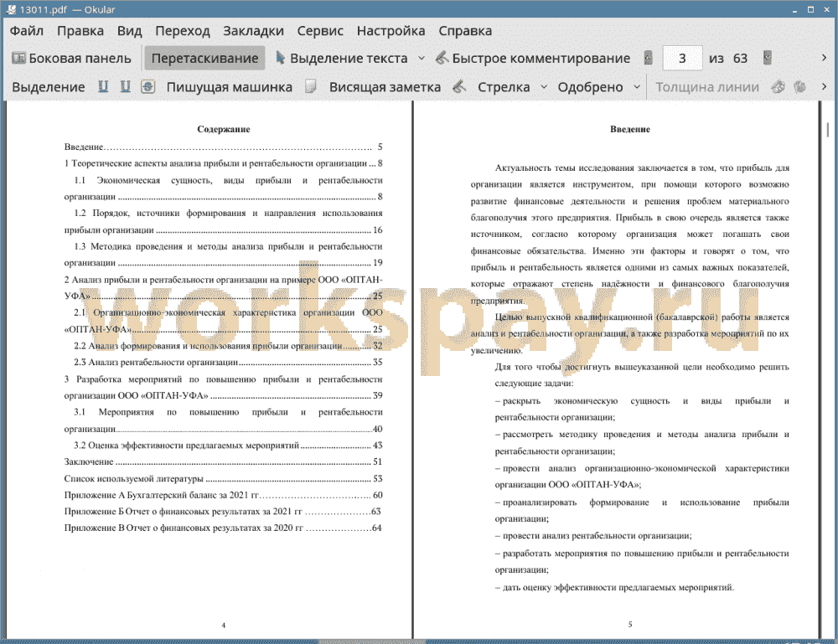
Task: Click the page number 5 at page bottom
Action: 630,624
